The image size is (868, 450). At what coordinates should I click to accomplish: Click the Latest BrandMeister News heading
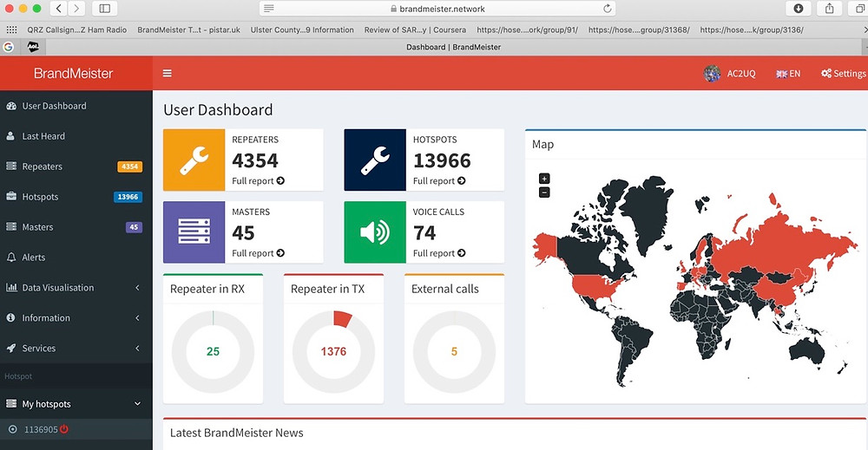point(236,433)
